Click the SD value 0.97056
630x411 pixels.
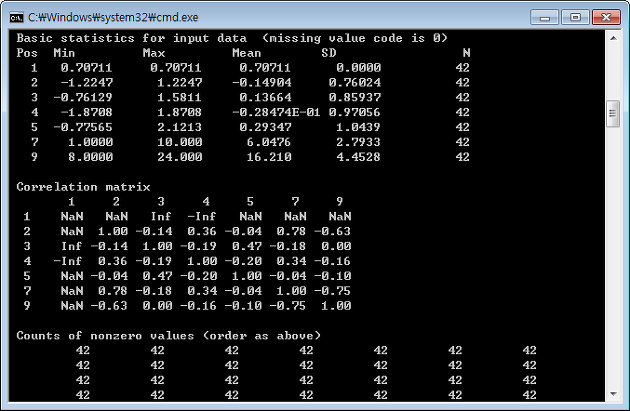click(355, 112)
